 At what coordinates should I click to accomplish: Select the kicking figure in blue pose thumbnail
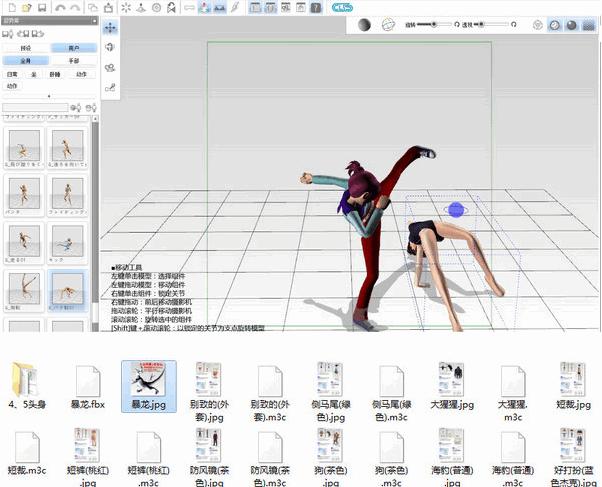68,244
